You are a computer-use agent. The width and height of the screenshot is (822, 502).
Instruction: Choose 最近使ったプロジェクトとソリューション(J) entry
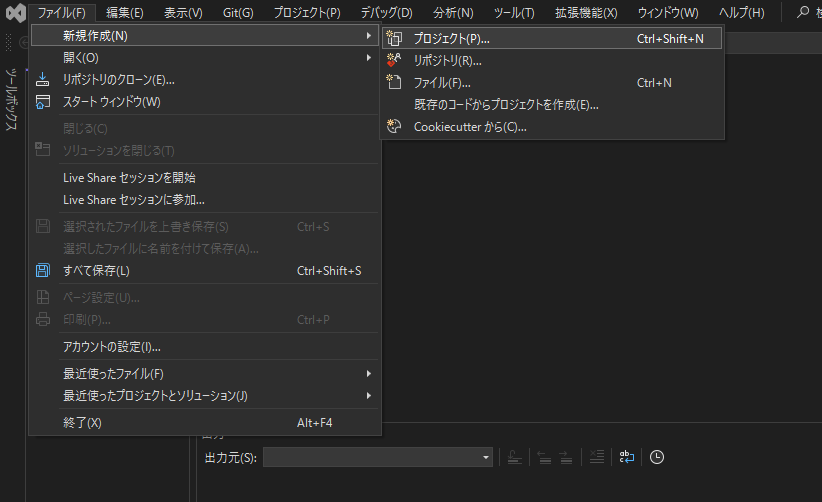204,396
